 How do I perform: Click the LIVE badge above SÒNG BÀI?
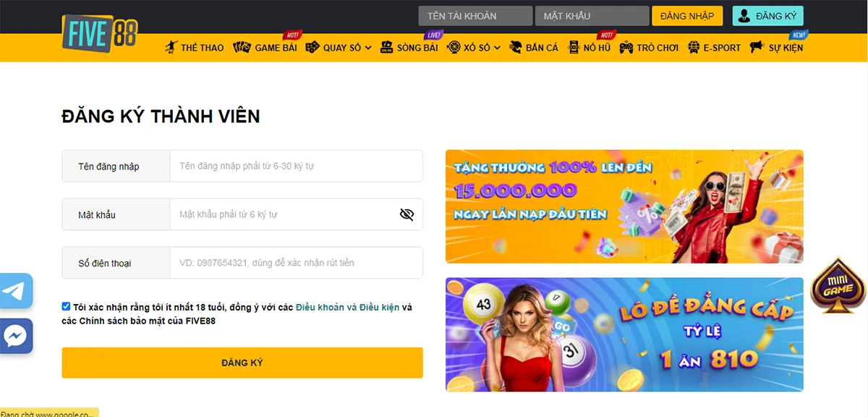coord(433,34)
